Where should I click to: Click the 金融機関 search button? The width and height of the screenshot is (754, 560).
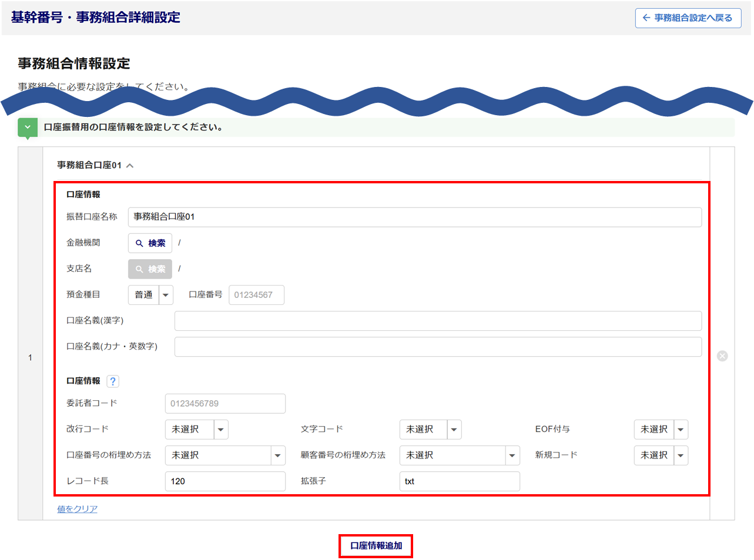(x=150, y=243)
